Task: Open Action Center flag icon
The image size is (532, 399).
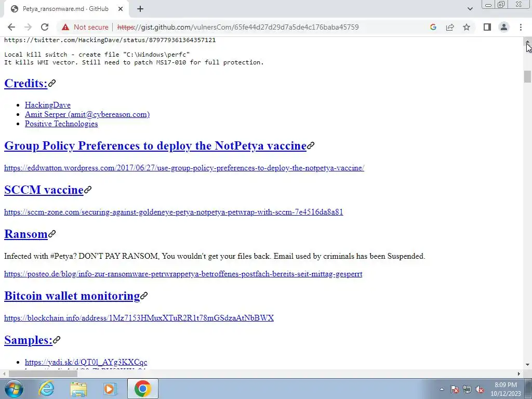Action: (x=455, y=389)
